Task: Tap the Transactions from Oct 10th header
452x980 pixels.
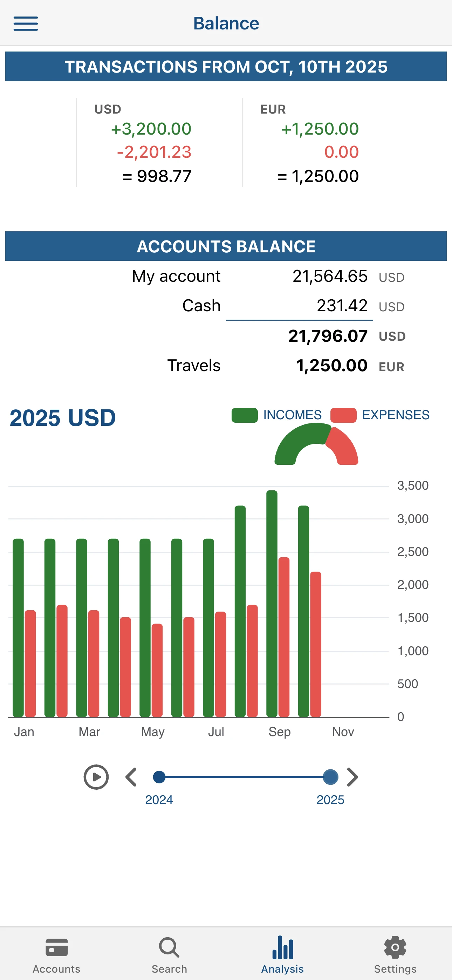Action: [x=226, y=67]
